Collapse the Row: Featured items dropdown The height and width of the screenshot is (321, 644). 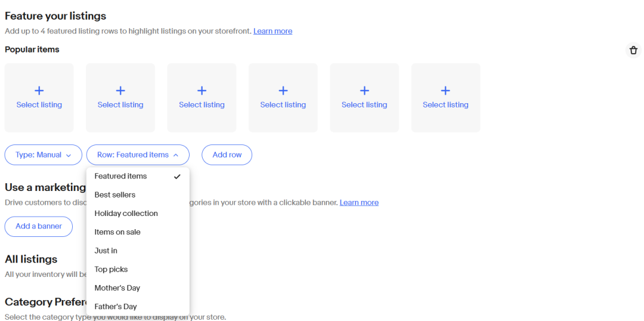tap(138, 155)
